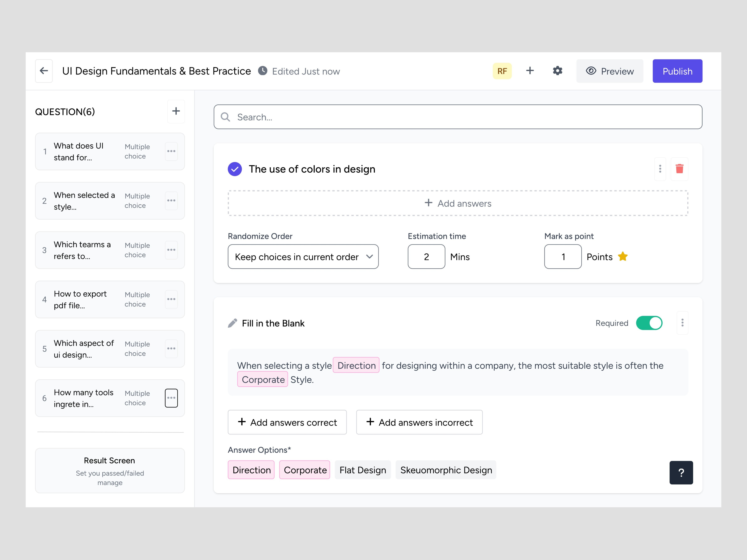Click the RF avatar badge in the header

[502, 71]
